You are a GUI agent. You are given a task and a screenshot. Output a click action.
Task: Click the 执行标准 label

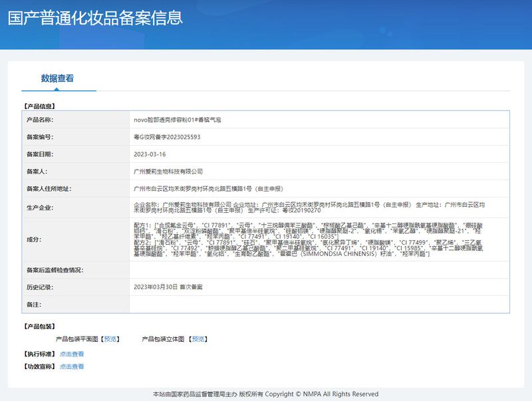tap(39, 354)
